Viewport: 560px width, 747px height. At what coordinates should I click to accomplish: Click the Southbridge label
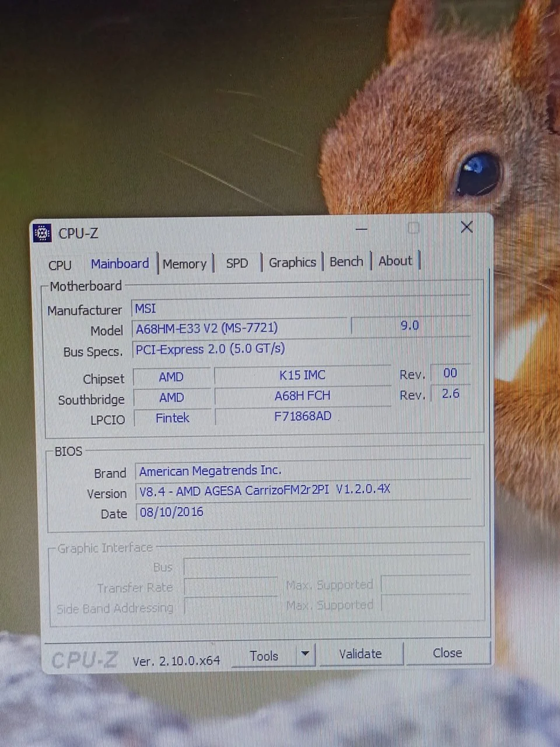(x=91, y=400)
